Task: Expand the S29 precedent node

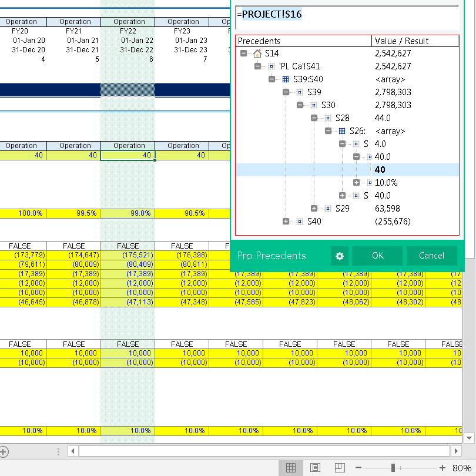Action: [314, 208]
